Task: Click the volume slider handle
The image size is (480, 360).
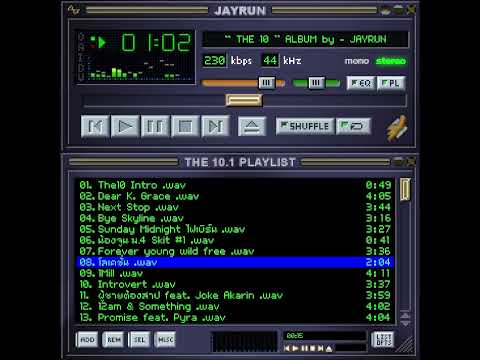Action: [267, 83]
